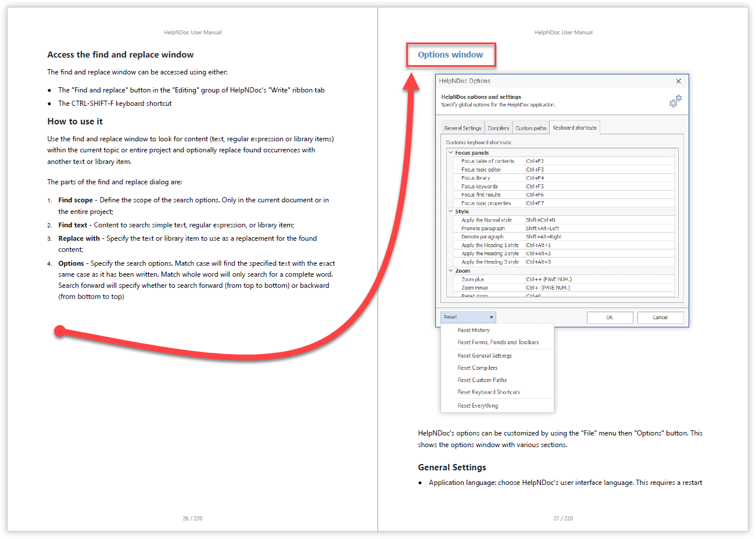Choose Reset Custom Paths entry
The width and height of the screenshot is (756, 539).
pyautogui.click(x=482, y=380)
